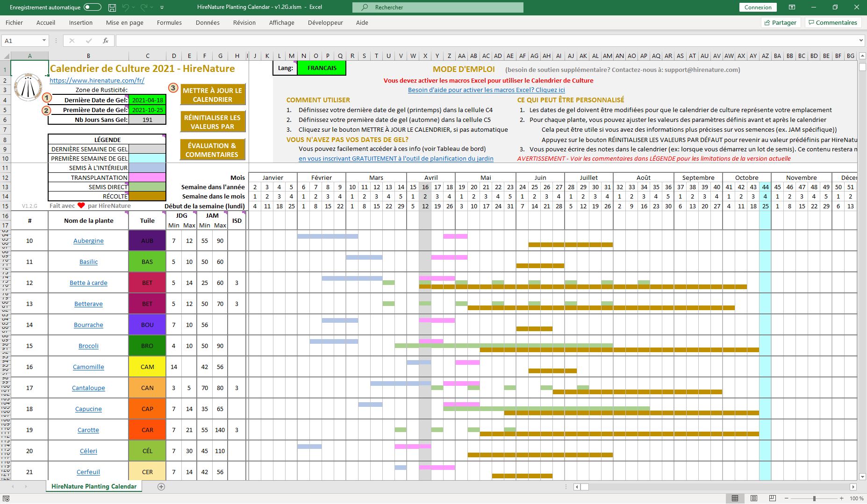The image size is (867, 504).
Task: Click the vertical scrollbar up arrow
Action: tap(862, 56)
